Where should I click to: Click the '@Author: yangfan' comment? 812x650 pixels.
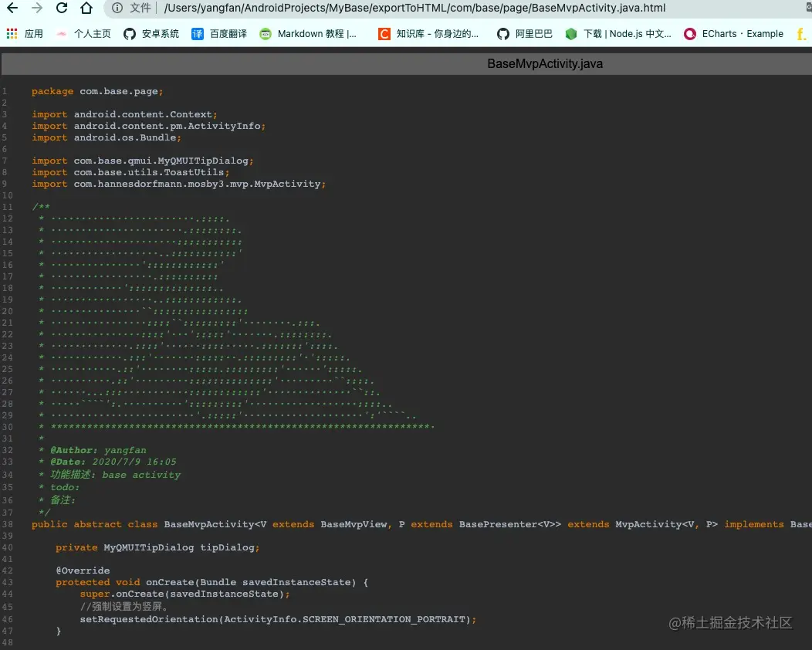[x=98, y=450]
